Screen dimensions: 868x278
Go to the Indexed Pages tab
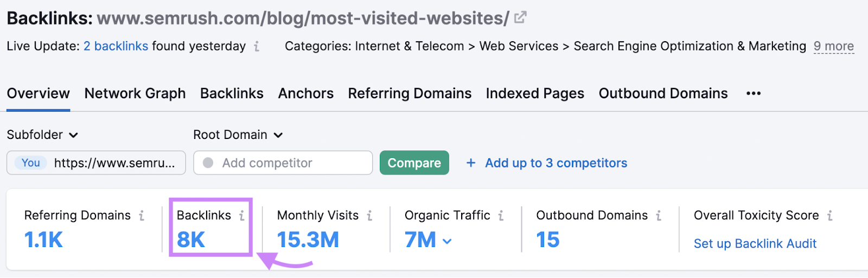(x=535, y=93)
